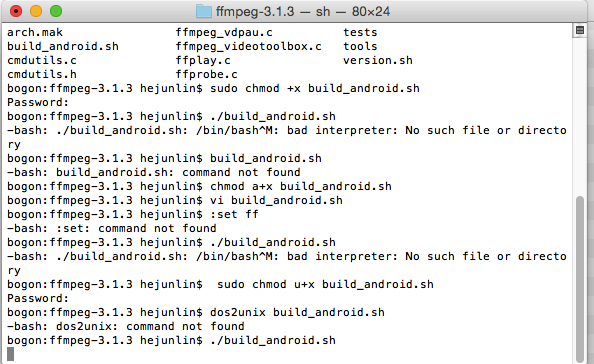Click the yellow minimize window button
This screenshot has height=364, width=594.
tap(36, 11)
